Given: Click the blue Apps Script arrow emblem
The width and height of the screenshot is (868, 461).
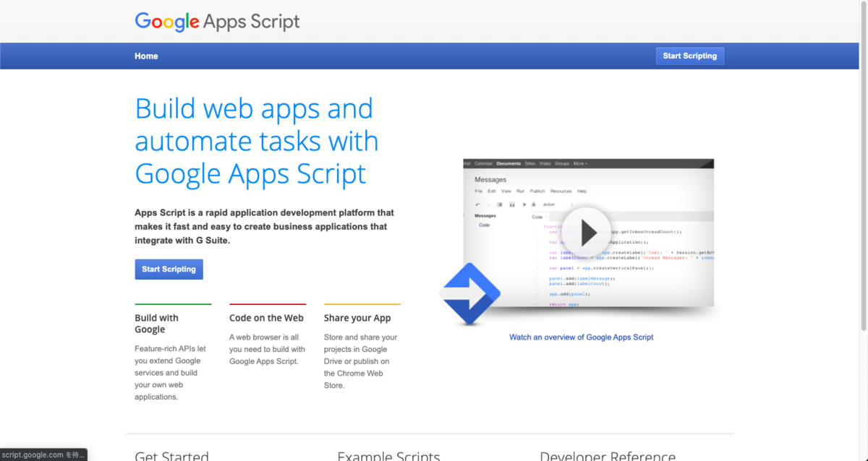Looking at the screenshot, I should click(x=469, y=293).
